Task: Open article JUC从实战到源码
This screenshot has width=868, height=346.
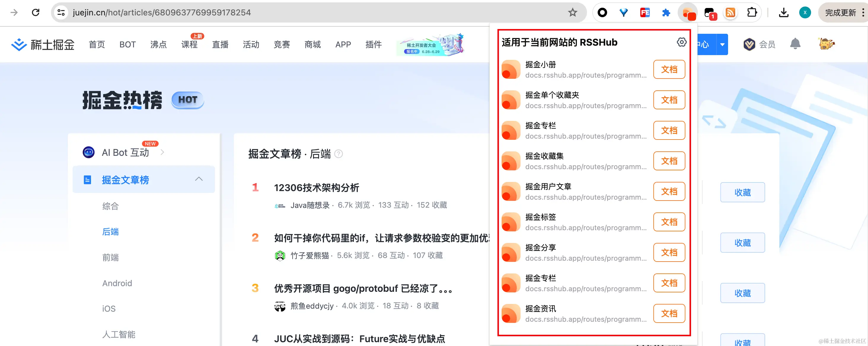Action: (x=360, y=339)
